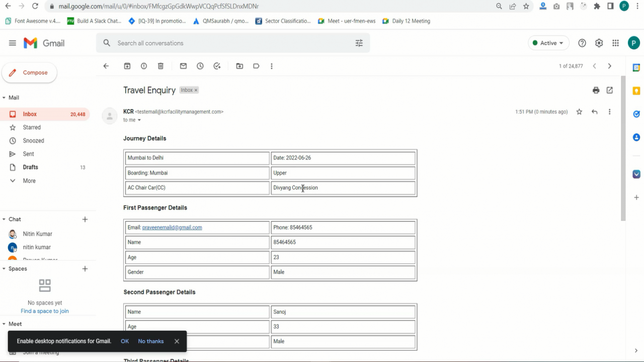Snooze this email with clock icon
The width and height of the screenshot is (644, 362).
click(200, 66)
